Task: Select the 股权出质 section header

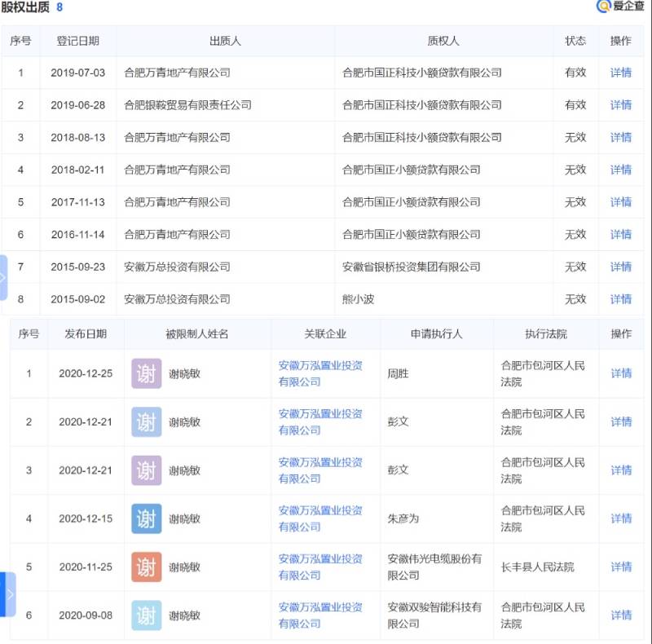Action: pyautogui.click(x=27, y=7)
